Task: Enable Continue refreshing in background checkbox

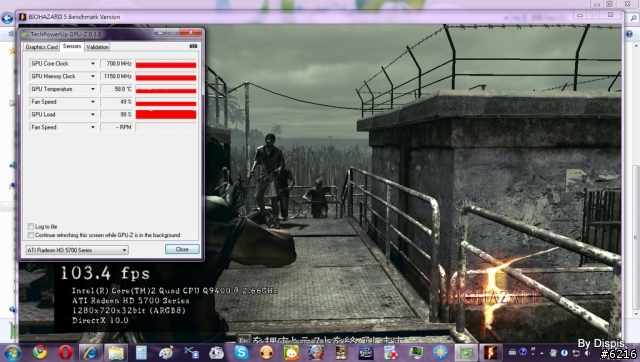Action: click(30, 235)
